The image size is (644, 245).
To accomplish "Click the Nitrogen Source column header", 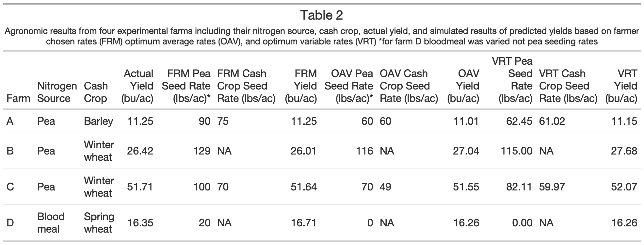I will (57, 92).
